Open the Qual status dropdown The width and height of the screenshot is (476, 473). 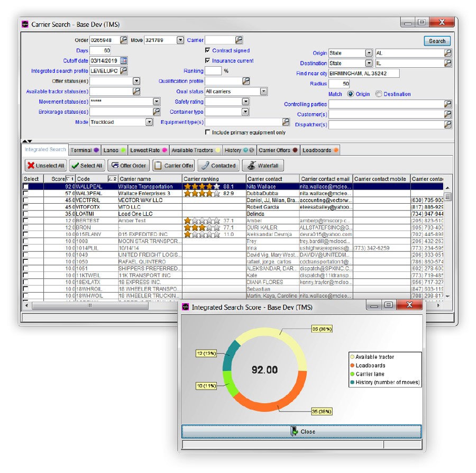(264, 92)
